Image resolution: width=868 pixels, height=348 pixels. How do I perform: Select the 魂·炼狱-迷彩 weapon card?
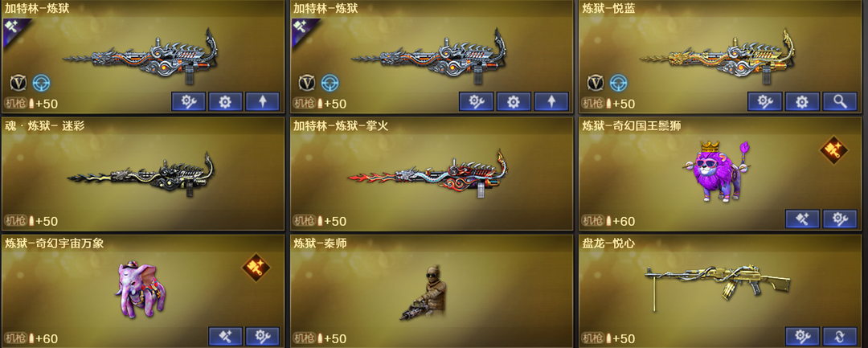143,173
